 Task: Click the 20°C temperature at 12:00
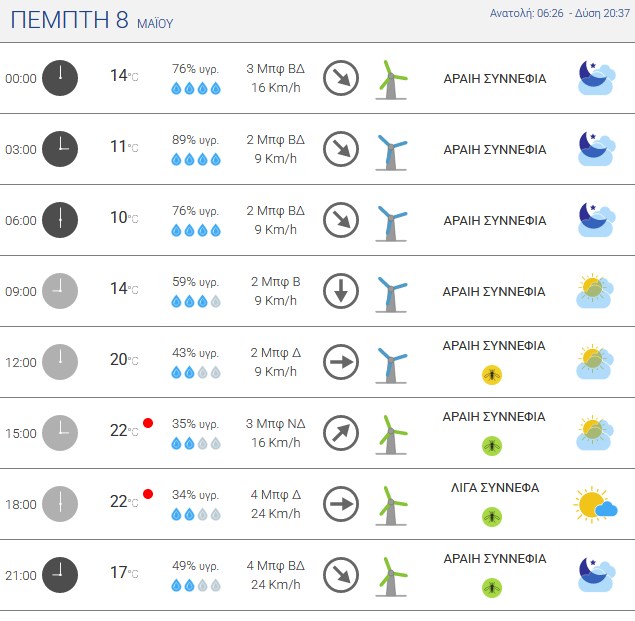tap(124, 359)
